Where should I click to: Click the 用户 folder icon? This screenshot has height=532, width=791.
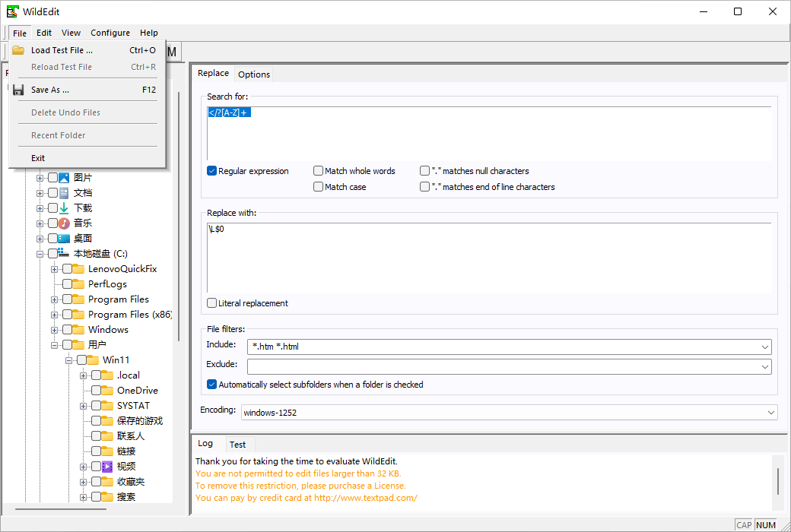pyautogui.click(x=78, y=344)
